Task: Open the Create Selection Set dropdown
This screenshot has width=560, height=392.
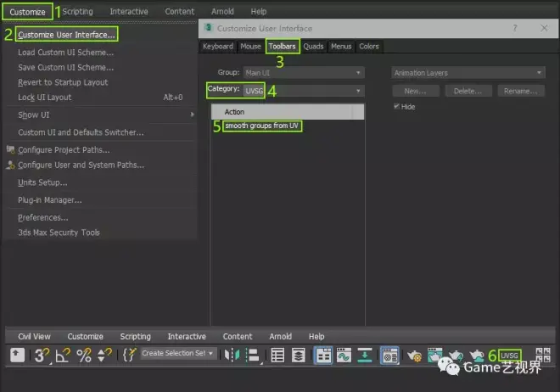Action: tap(178, 354)
